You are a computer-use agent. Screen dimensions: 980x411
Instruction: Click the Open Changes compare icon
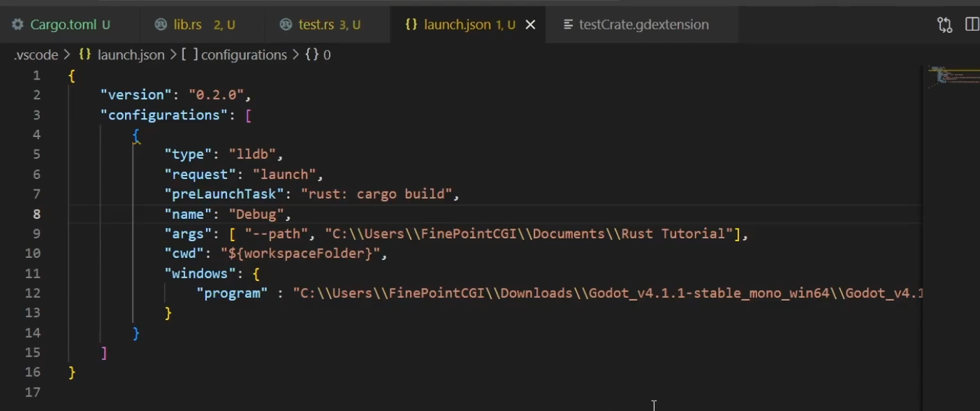click(944, 25)
